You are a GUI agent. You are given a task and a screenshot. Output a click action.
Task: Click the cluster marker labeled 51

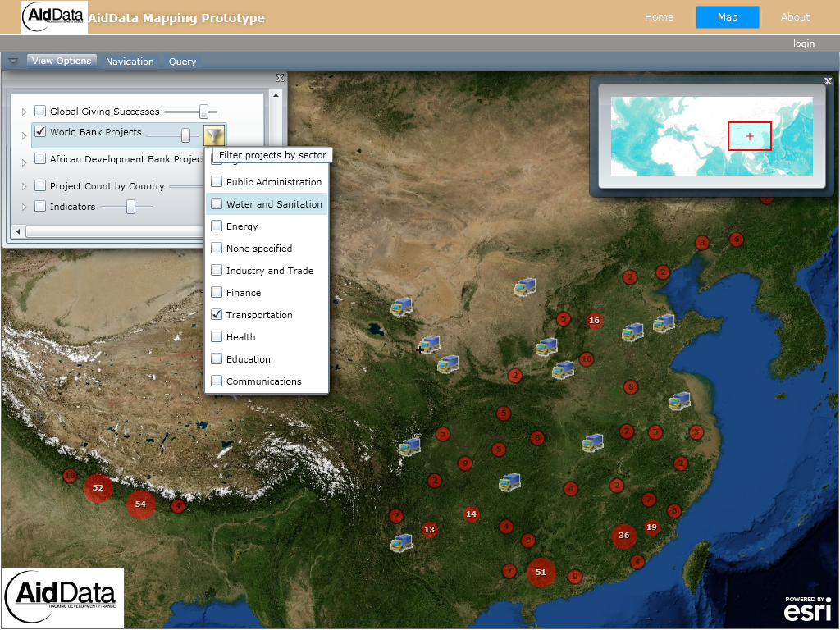pos(541,572)
